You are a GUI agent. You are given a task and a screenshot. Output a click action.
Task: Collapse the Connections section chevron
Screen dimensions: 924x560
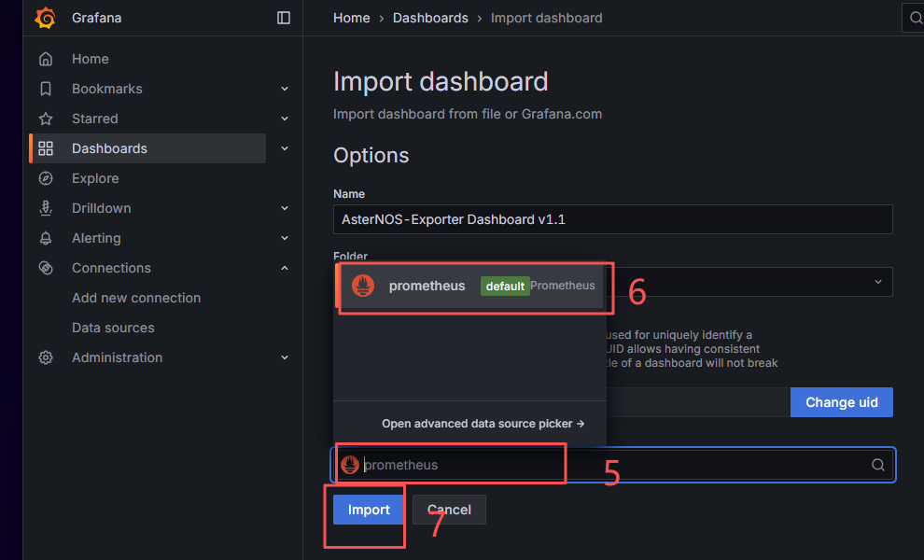coord(285,268)
